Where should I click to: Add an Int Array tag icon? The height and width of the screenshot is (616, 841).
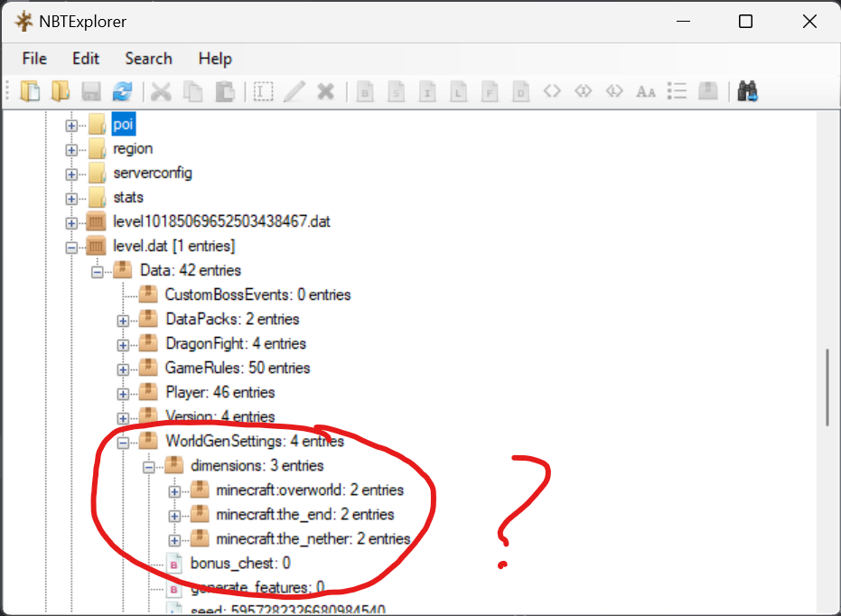point(583,90)
